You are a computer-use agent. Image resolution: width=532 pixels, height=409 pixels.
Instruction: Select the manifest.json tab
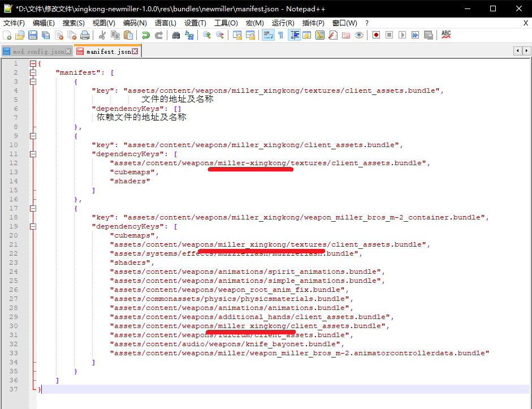[x=107, y=51]
